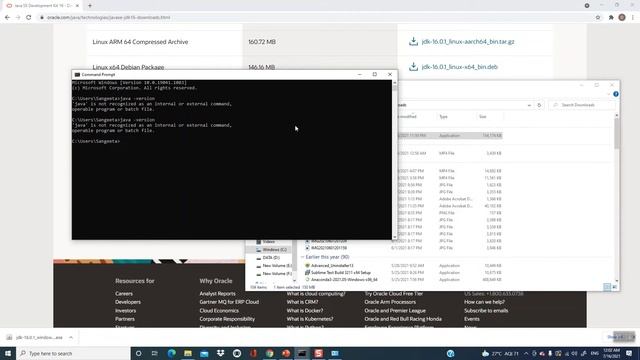
Task: Refresh the File Explorer folder
Action: point(539,105)
